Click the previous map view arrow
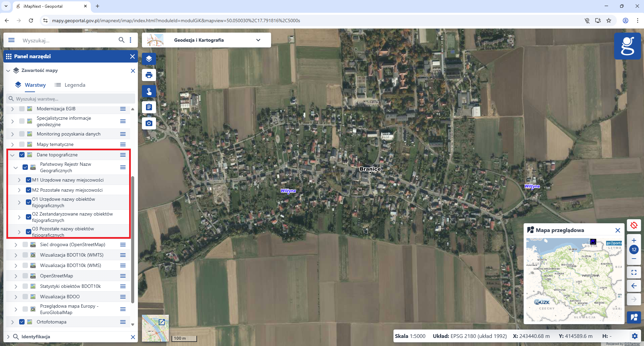 [x=634, y=286]
